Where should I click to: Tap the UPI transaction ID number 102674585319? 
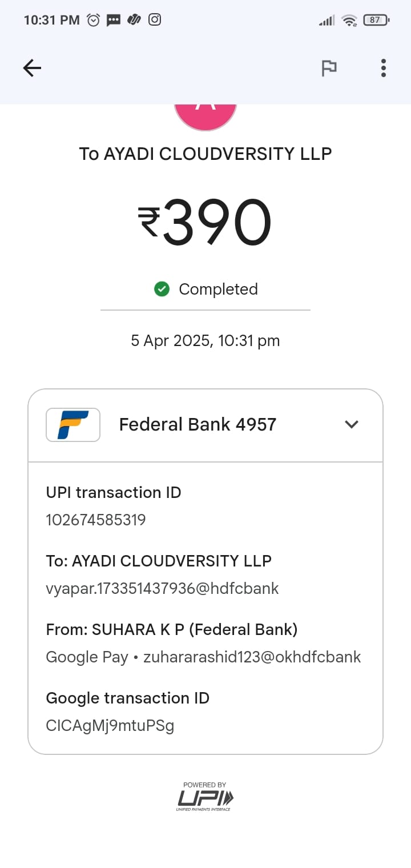pyautogui.click(x=96, y=520)
